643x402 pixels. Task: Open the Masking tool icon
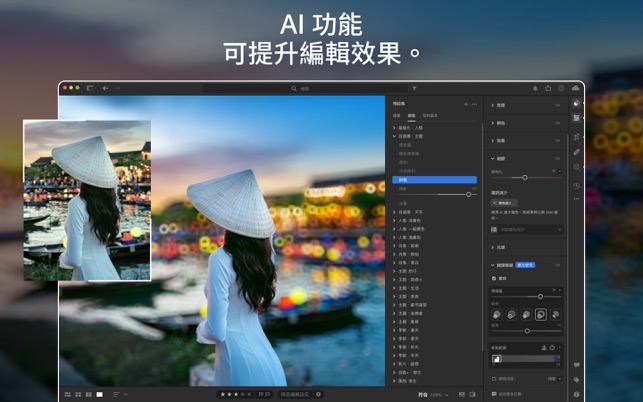coord(577,167)
